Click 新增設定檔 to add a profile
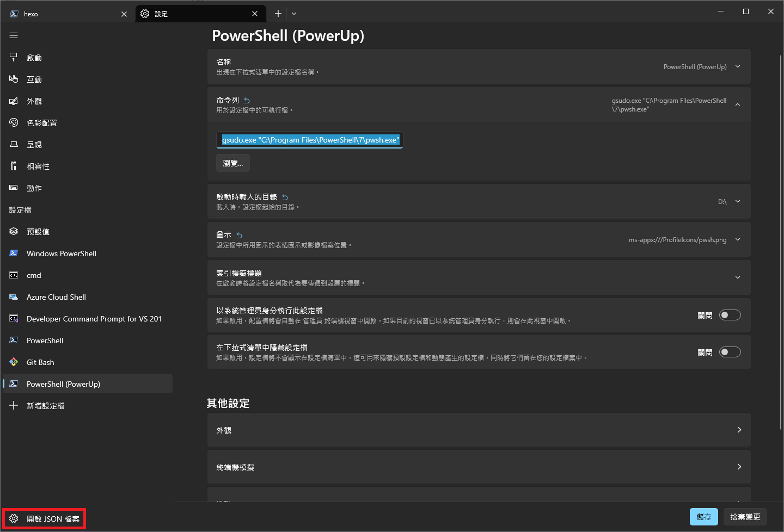 point(88,405)
